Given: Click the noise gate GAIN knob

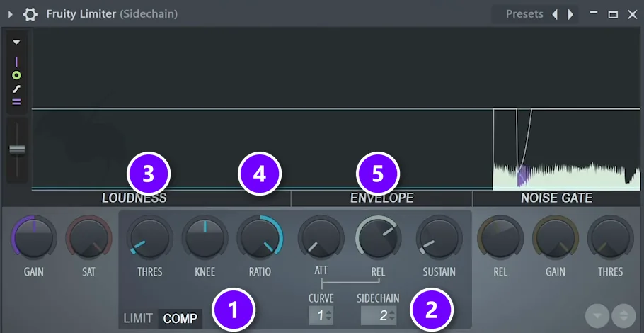Looking at the screenshot, I should click(x=556, y=237).
